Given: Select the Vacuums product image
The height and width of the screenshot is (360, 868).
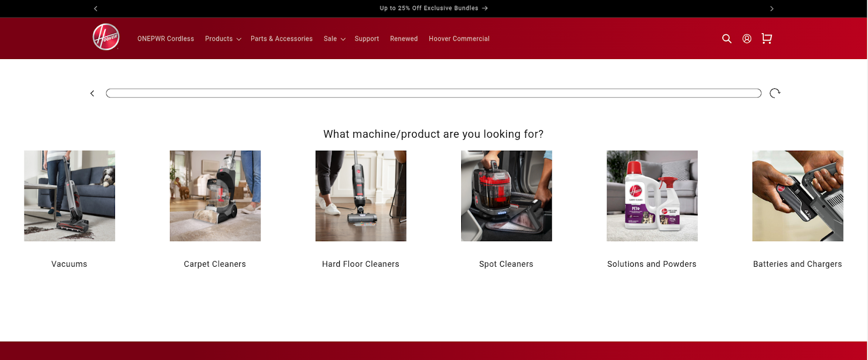Looking at the screenshot, I should pos(69,196).
